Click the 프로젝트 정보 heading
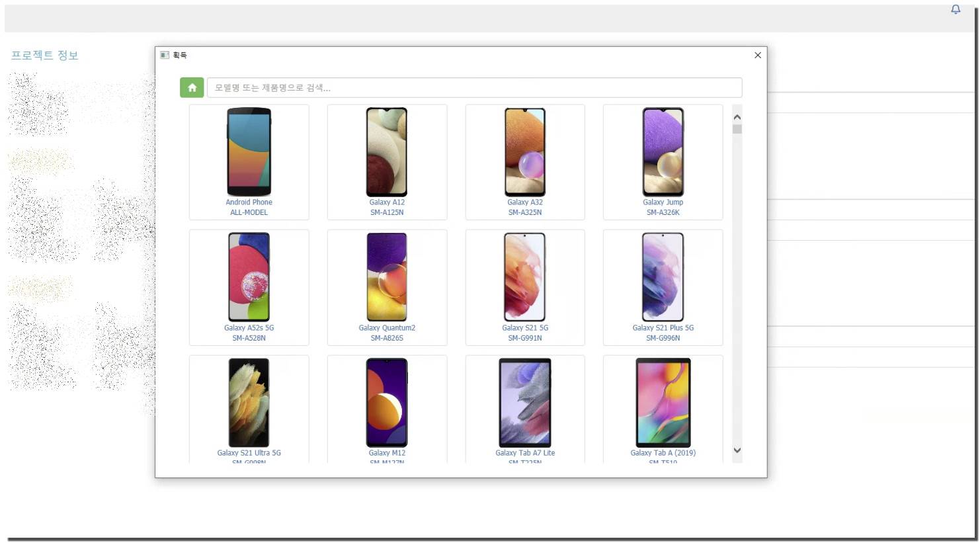The image size is (980, 543). pyautogui.click(x=44, y=55)
